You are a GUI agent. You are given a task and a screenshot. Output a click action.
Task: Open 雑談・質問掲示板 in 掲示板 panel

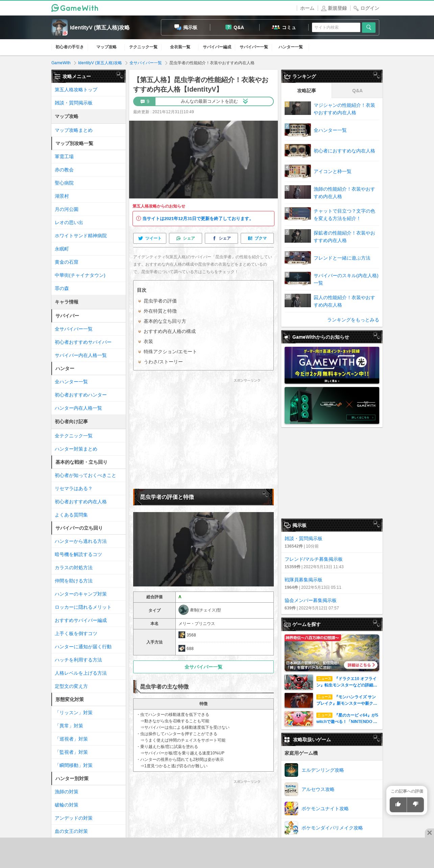(x=304, y=538)
